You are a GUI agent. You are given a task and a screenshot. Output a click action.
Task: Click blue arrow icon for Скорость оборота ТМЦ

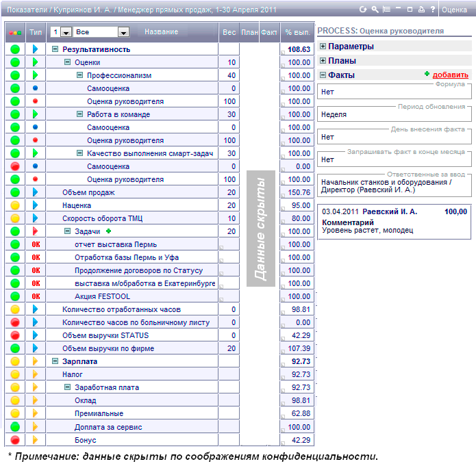pos(35,218)
